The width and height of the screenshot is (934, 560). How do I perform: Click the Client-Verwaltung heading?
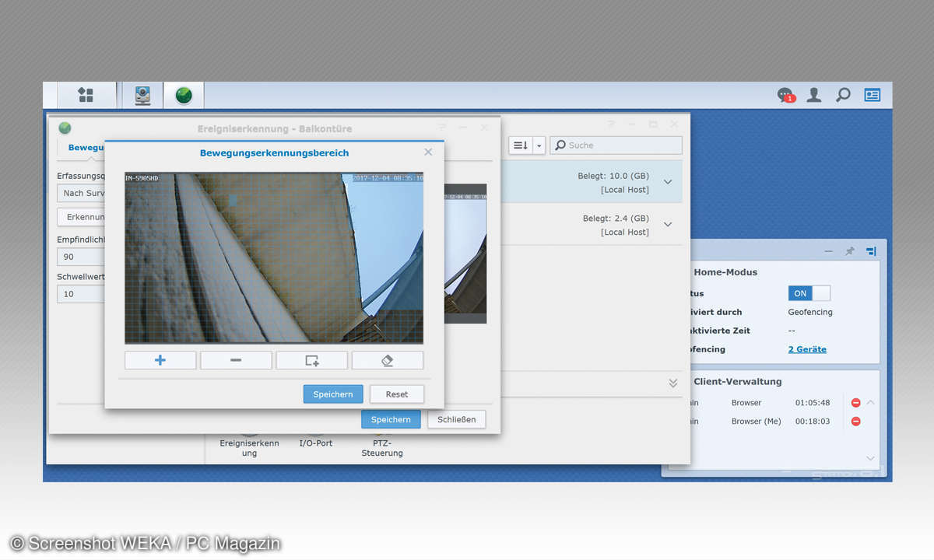pyautogui.click(x=737, y=382)
